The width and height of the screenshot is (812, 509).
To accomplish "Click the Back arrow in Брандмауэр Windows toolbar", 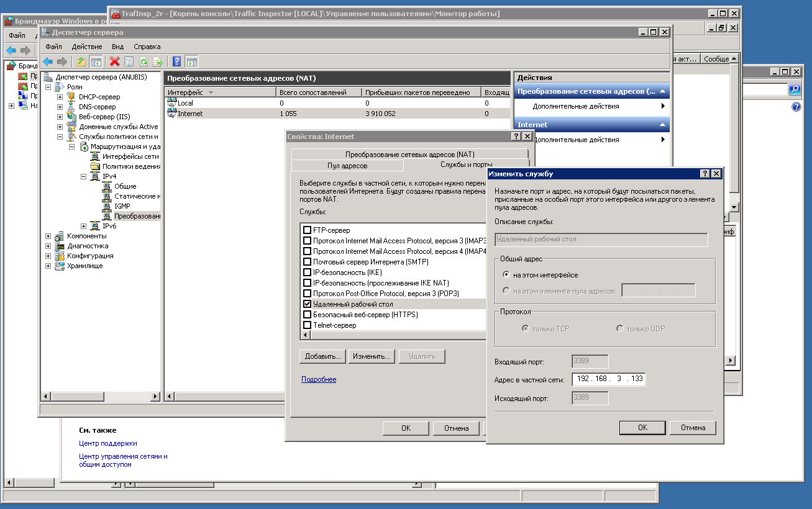I will coord(11,50).
